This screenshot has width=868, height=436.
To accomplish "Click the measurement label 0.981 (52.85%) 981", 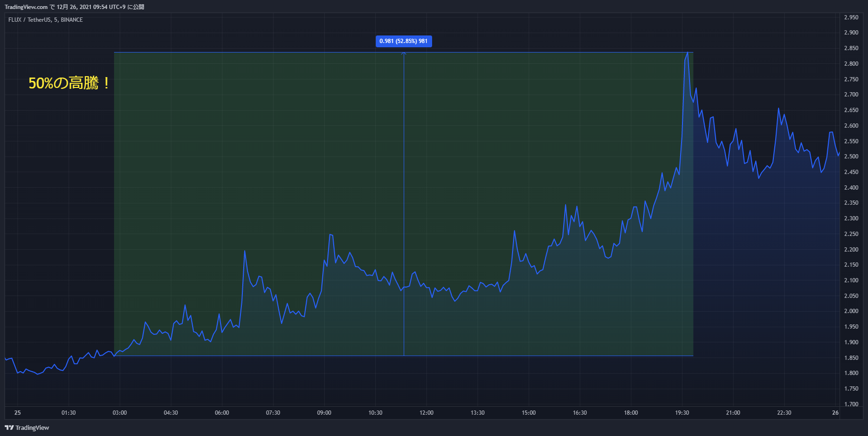I will (404, 41).
